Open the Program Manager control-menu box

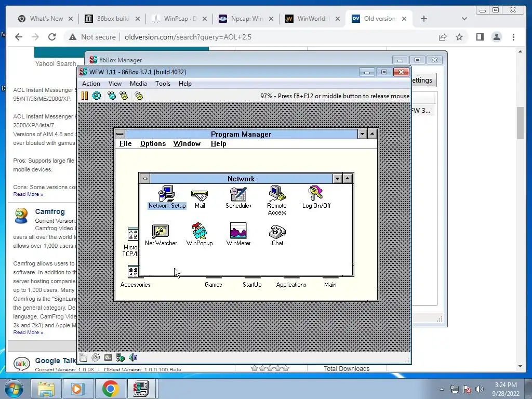click(x=120, y=134)
